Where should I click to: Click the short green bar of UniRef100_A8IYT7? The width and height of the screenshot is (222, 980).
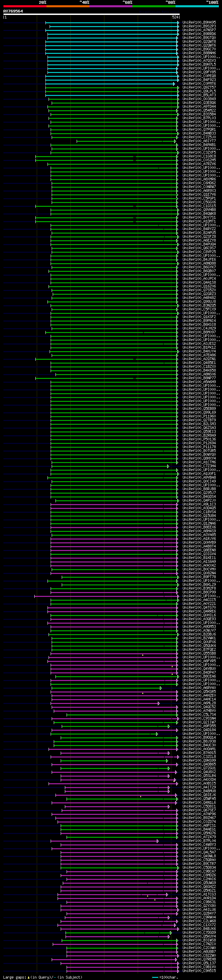pyautogui.click(x=126, y=141)
